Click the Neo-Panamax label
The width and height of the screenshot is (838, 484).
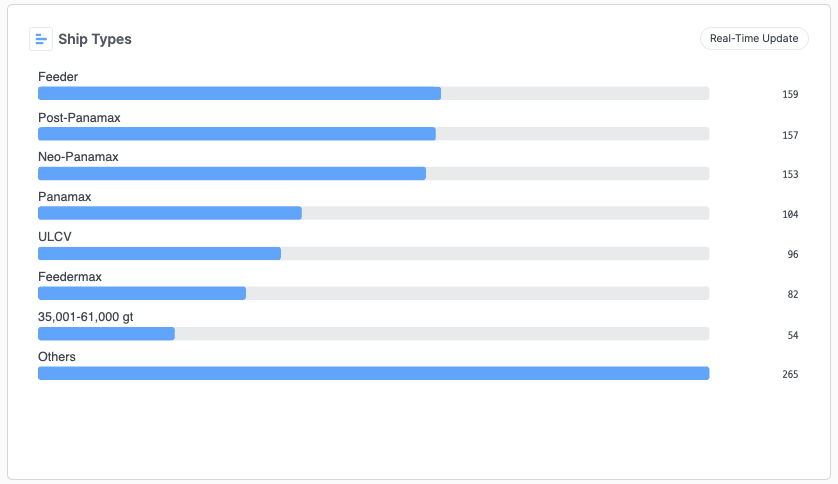[78, 157]
